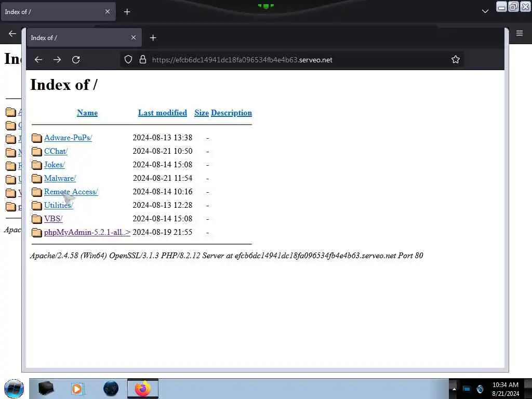Viewport: 532px width, 399px height.
Task: Click the folder icon beside Remote Access/
Action: point(37,192)
